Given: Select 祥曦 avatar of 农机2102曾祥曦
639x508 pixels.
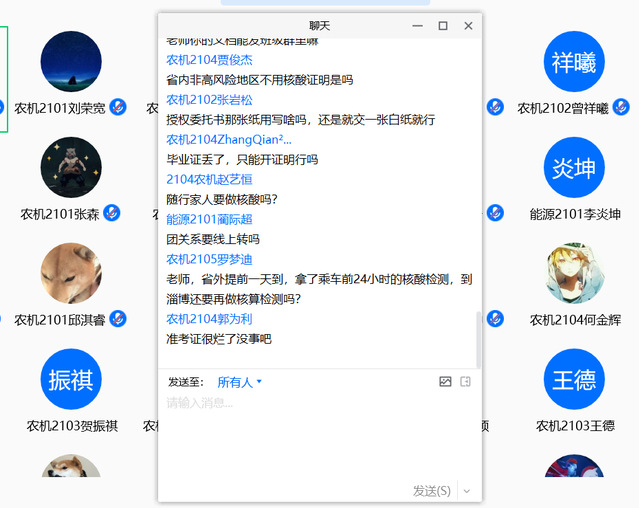Looking at the screenshot, I should (x=573, y=63).
